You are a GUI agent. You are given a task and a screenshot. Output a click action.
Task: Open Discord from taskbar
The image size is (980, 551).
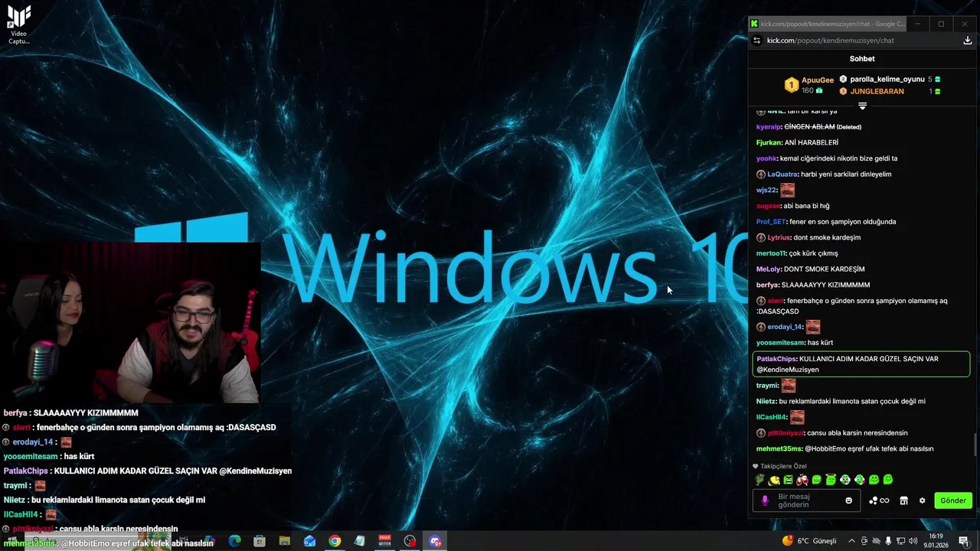pos(435,541)
